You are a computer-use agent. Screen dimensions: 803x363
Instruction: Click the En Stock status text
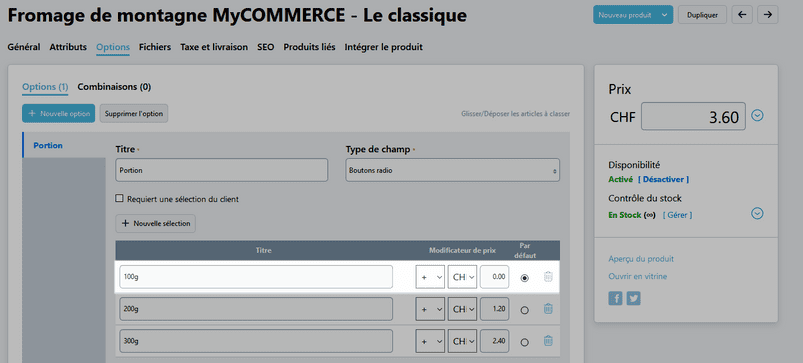[x=624, y=215]
